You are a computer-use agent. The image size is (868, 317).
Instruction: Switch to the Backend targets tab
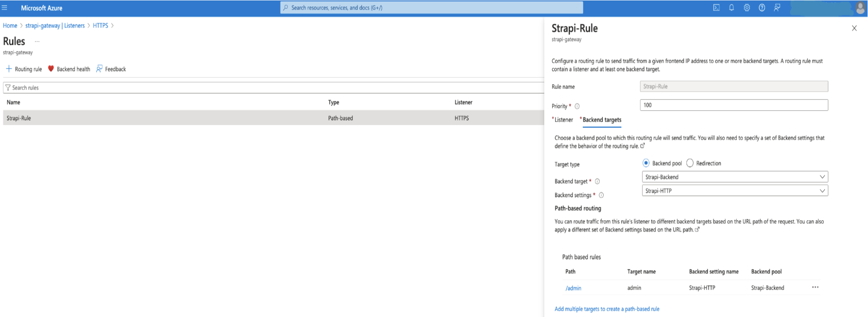coord(602,120)
